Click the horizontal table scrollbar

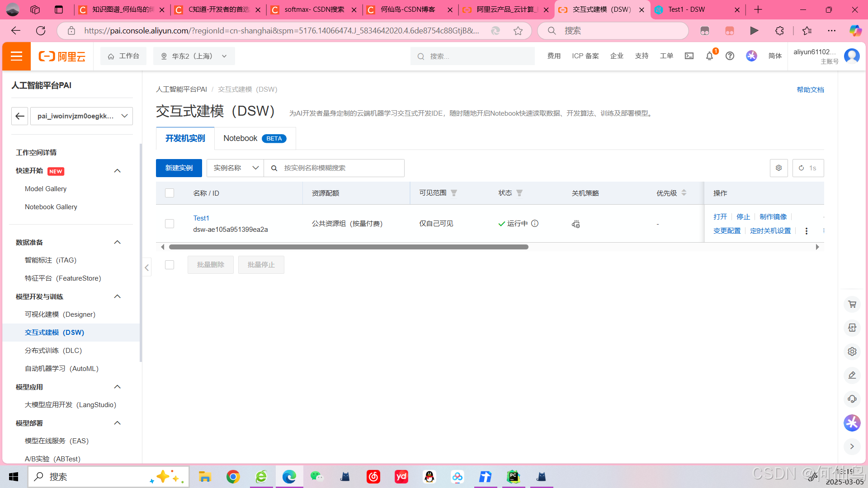tap(348, 247)
